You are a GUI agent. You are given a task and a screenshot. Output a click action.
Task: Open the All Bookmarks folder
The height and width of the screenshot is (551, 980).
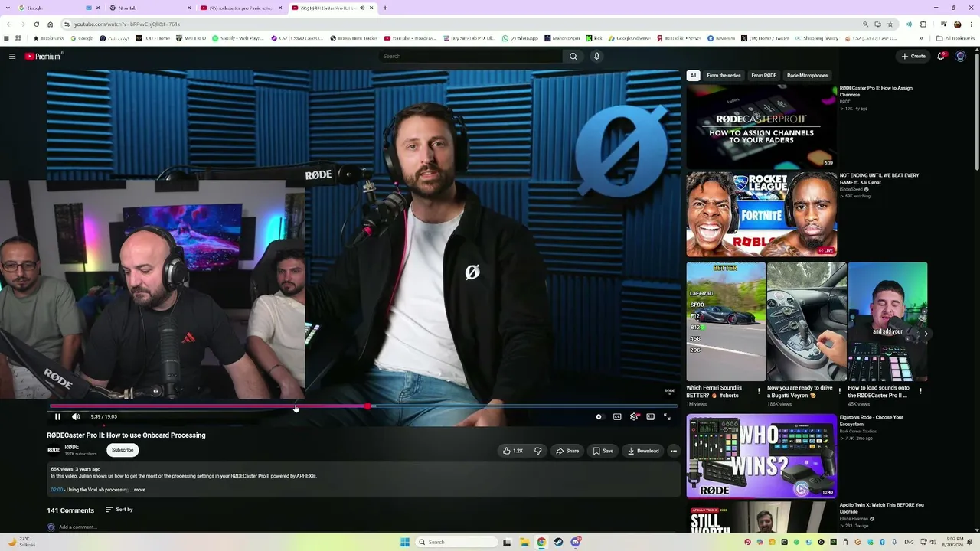coord(955,38)
